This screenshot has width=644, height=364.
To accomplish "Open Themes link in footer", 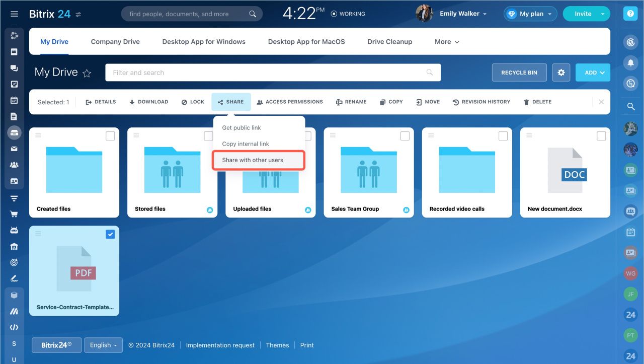I will (277, 345).
